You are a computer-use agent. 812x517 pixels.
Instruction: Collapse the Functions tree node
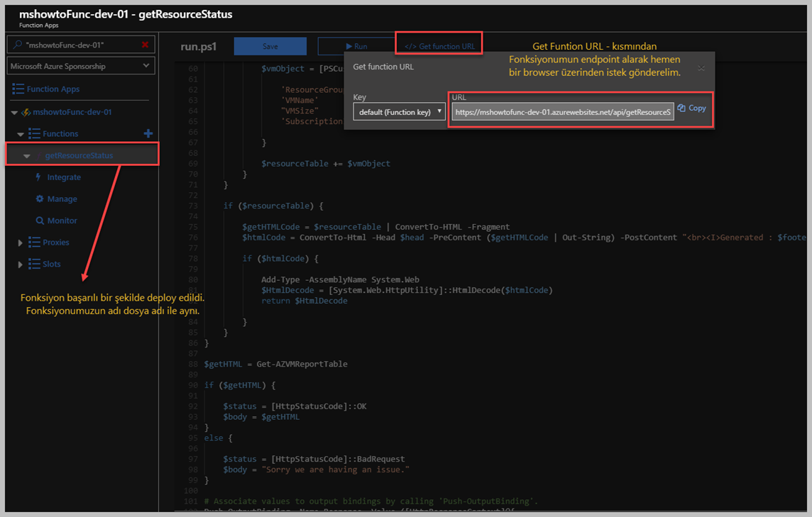tap(21, 134)
